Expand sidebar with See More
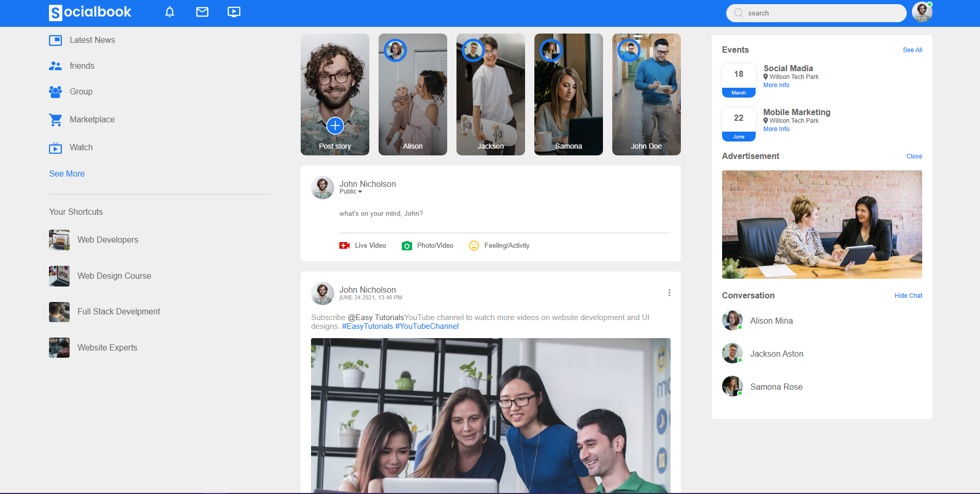Screen dimensions: 980x494 (x=67, y=174)
